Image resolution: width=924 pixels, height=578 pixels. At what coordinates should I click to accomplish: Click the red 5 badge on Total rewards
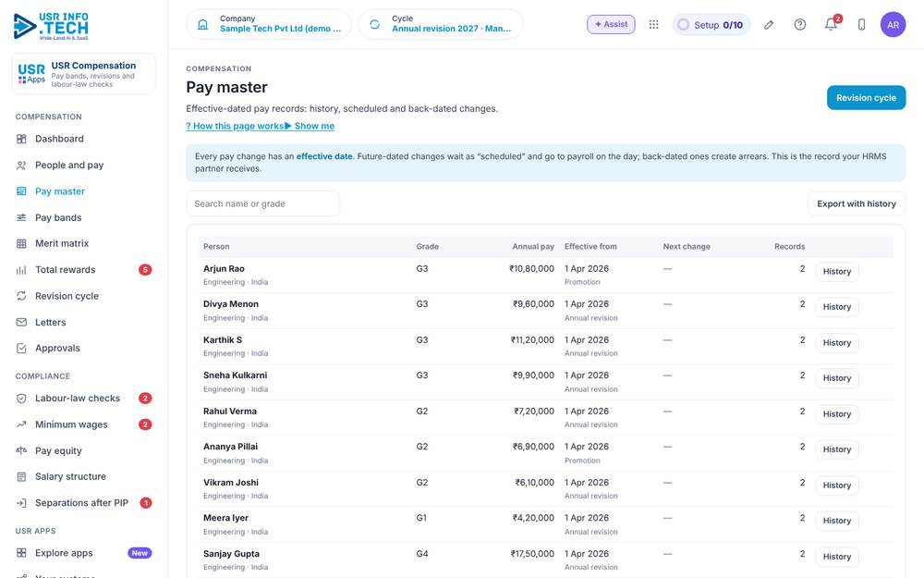[145, 270]
